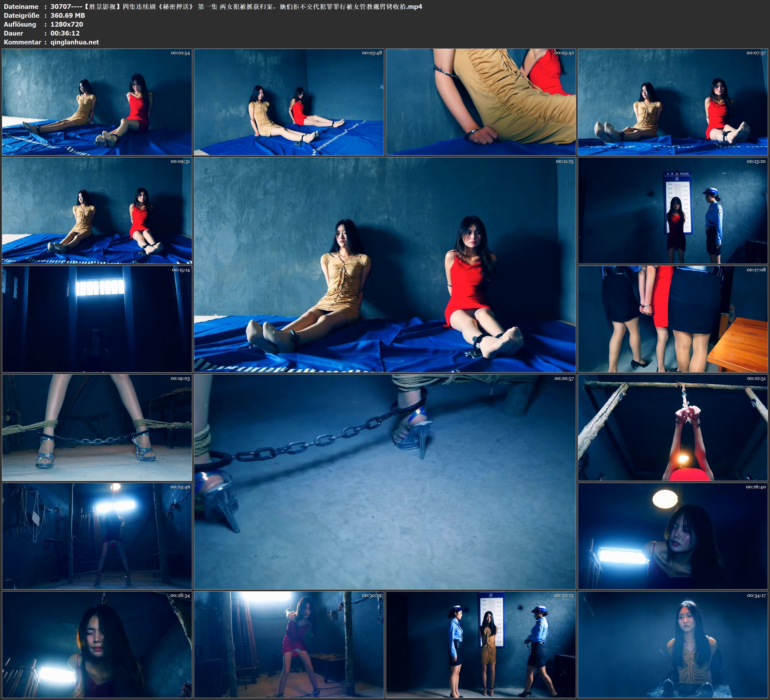Open the thumbnail timestamped 00:28:34

(97, 644)
